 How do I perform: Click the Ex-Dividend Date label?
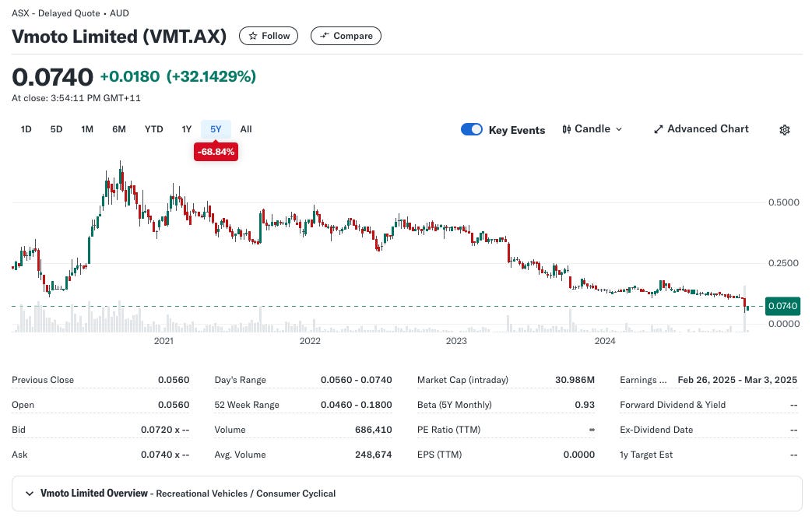656,430
